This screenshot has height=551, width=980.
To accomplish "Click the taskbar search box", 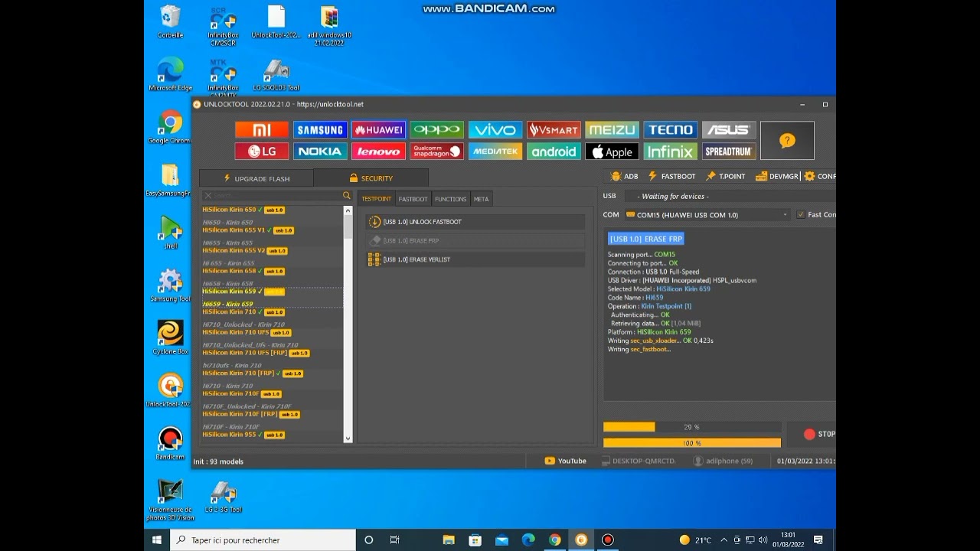I will coord(262,540).
